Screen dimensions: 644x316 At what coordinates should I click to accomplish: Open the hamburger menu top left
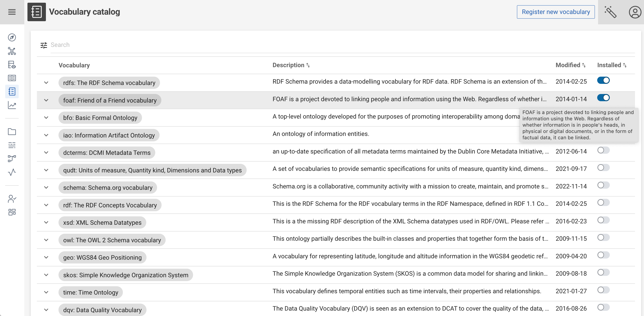tap(12, 12)
